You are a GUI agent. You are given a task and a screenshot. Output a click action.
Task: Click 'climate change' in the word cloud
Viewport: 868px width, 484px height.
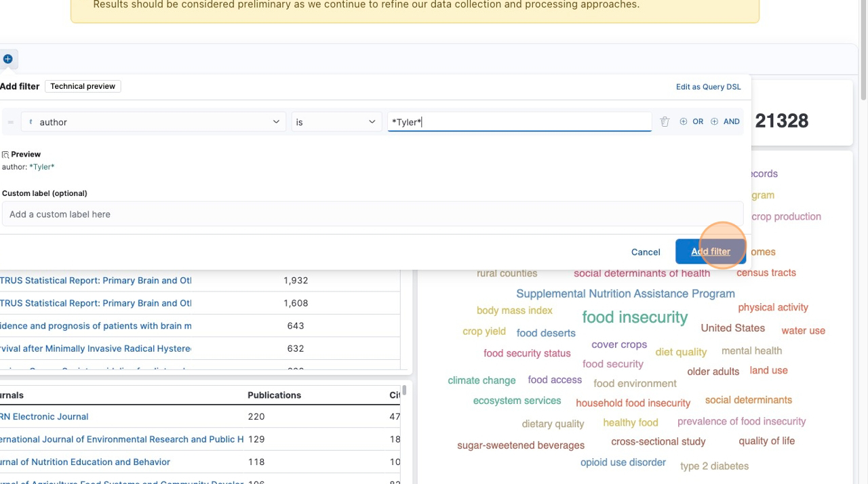pyautogui.click(x=481, y=380)
